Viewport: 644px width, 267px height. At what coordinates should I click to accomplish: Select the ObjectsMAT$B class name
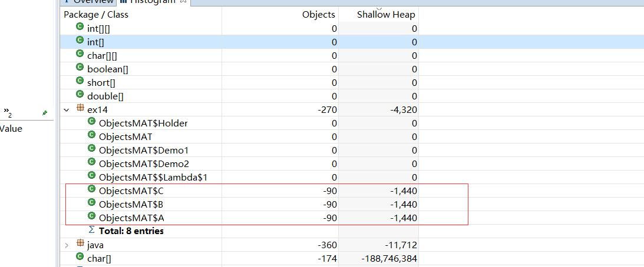click(x=132, y=205)
